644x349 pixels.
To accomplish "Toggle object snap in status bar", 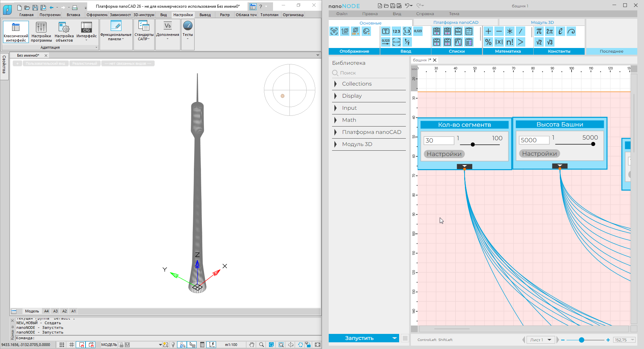I will pos(82,345).
